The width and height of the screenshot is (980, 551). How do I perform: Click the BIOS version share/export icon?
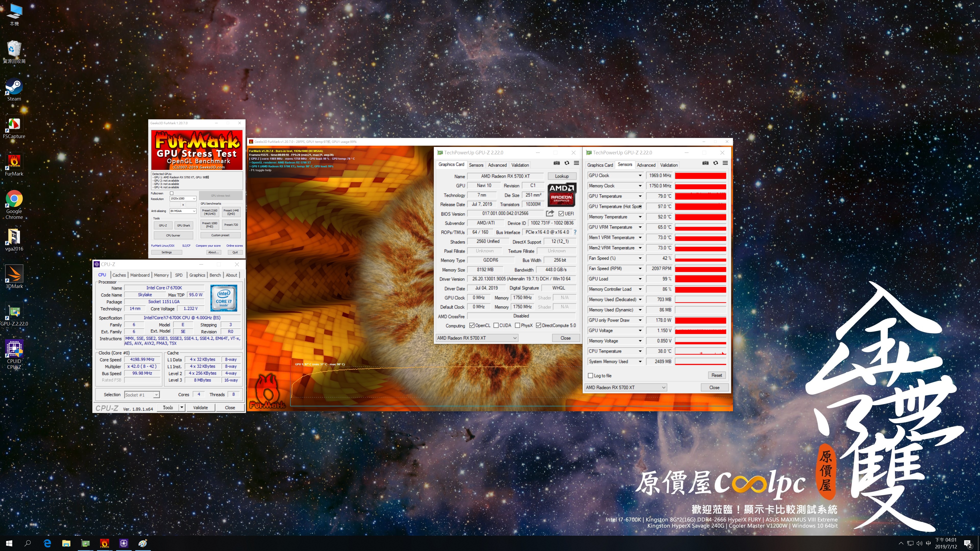click(550, 213)
